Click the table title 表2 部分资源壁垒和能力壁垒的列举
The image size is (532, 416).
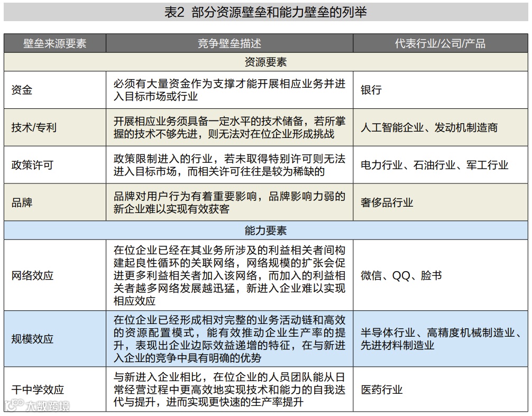pyautogui.click(x=265, y=12)
